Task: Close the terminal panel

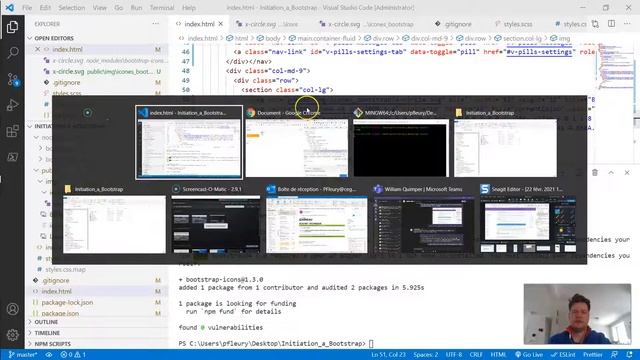Action: [x=627, y=173]
